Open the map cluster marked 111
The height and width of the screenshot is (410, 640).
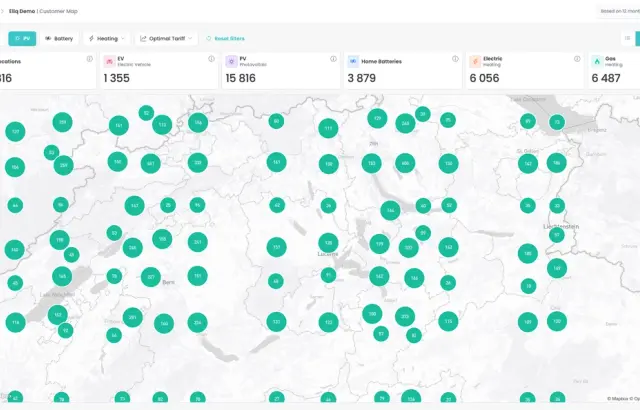click(328, 128)
